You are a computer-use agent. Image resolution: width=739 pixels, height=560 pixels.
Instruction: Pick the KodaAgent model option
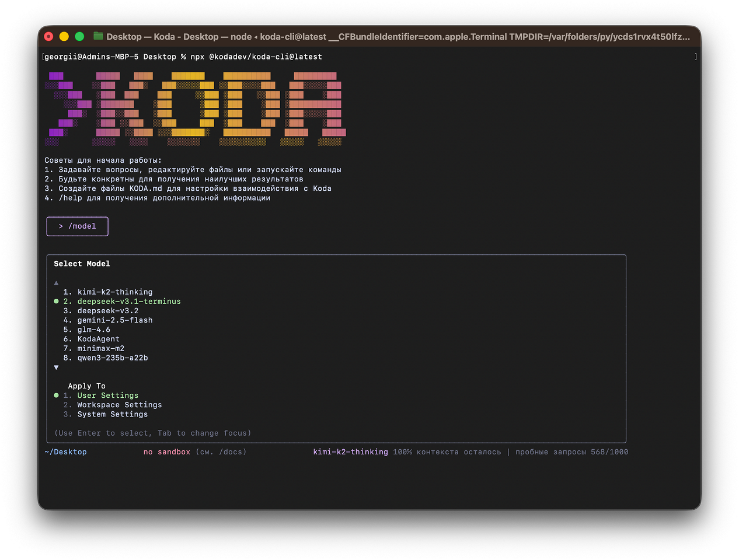98,339
